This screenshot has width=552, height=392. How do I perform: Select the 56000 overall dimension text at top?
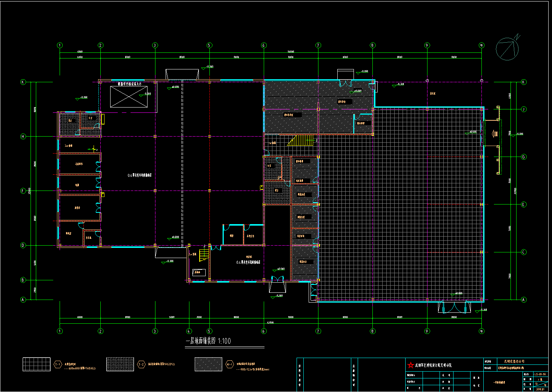(291, 52)
